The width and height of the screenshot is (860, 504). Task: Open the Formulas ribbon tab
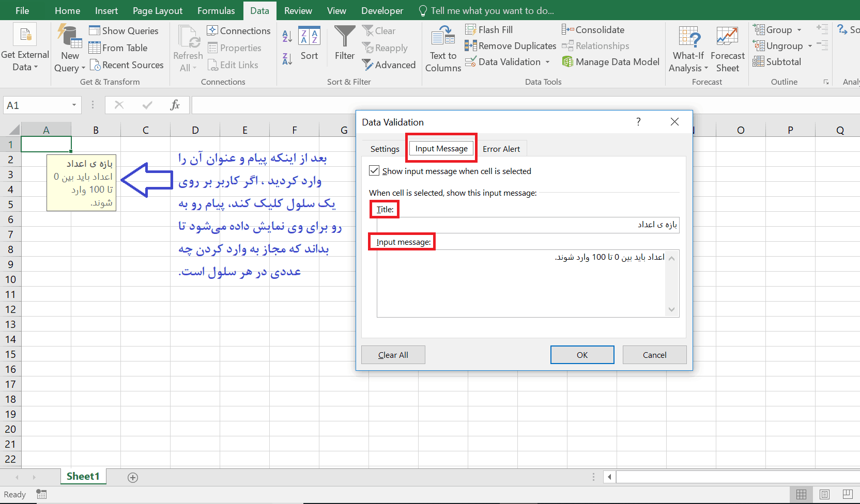216,10
